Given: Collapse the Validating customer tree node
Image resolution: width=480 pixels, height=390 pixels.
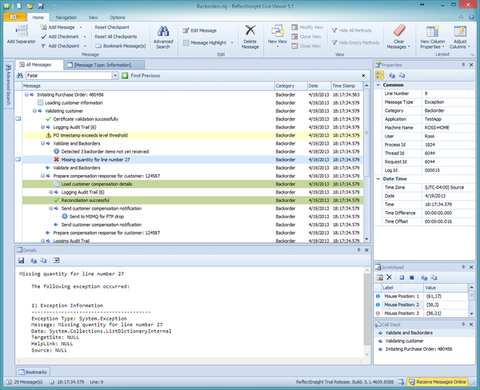Looking at the screenshot, I should 34,111.
